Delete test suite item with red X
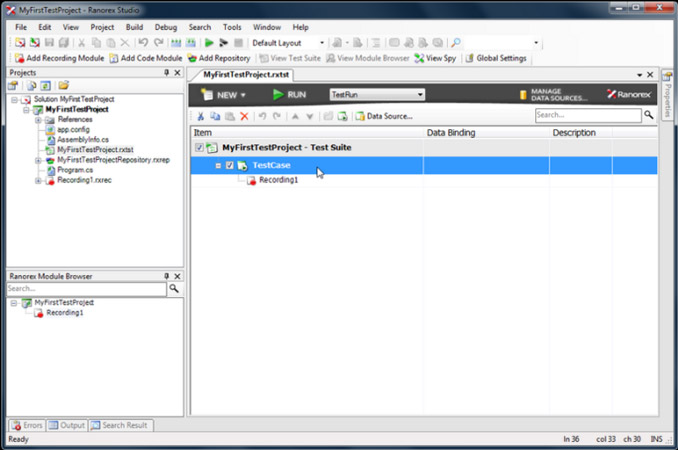The height and width of the screenshot is (450, 678). click(244, 116)
